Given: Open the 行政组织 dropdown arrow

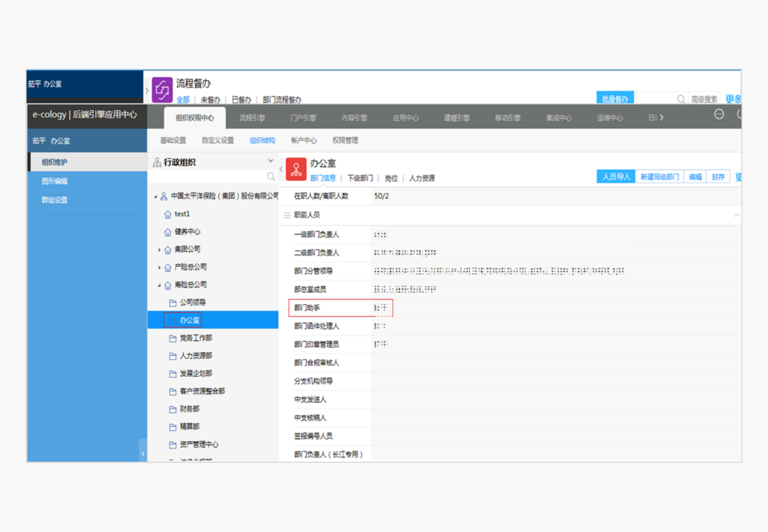Looking at the screenshot, I should [270, 161].
